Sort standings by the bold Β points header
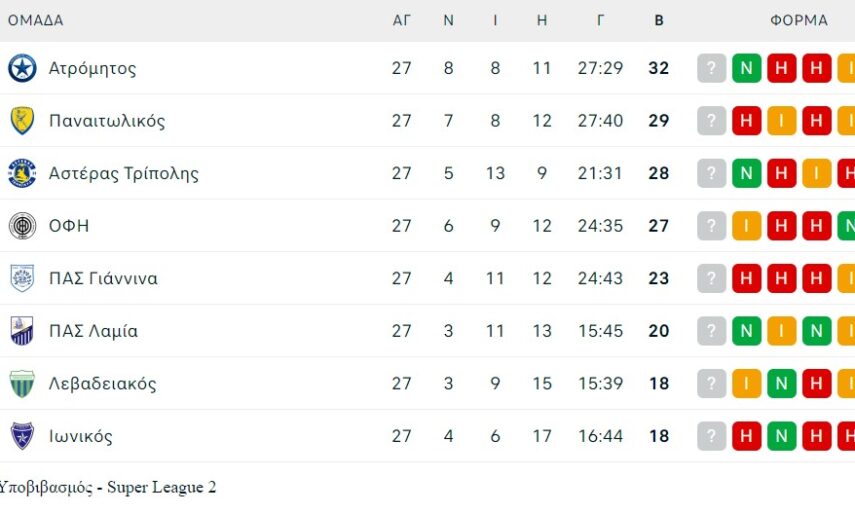The height and width of the screenshot is (513, 855). point(658,20)
